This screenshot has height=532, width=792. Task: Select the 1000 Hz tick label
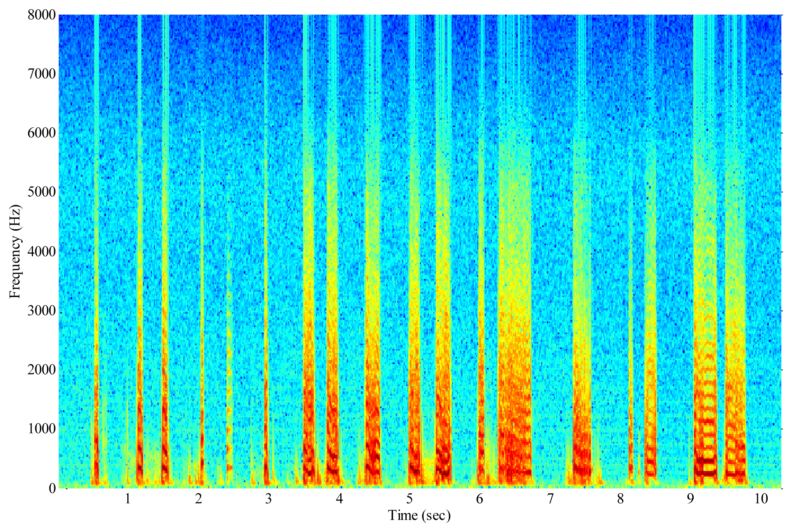(42, 429)
